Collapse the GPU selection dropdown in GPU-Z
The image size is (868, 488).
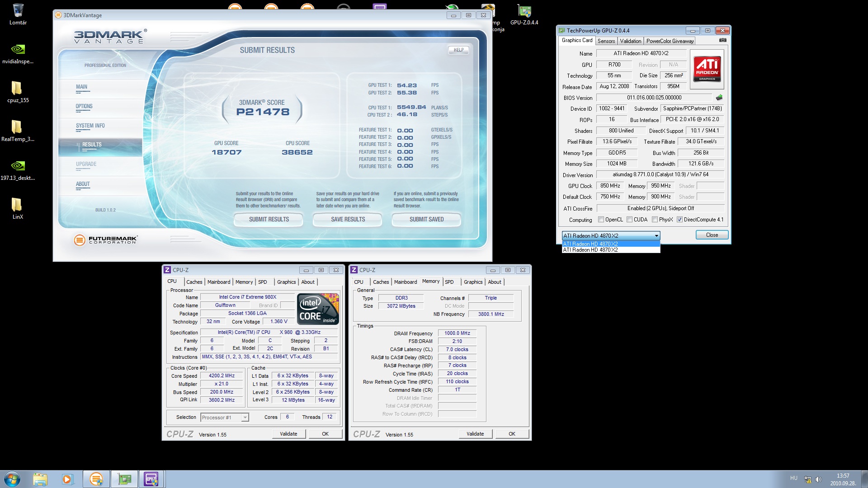click(656, 236)
